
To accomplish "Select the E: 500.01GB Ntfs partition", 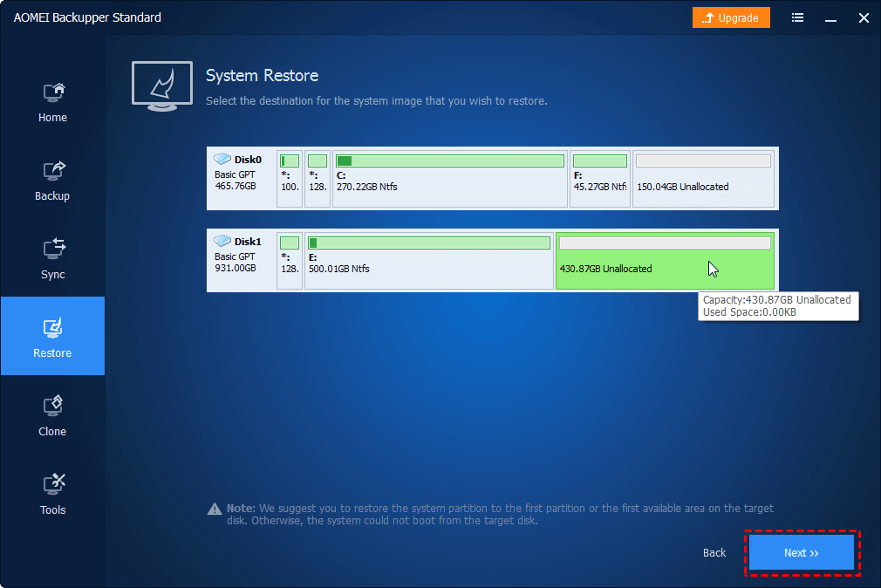I will pyautogui.click(x=429, y=261).
